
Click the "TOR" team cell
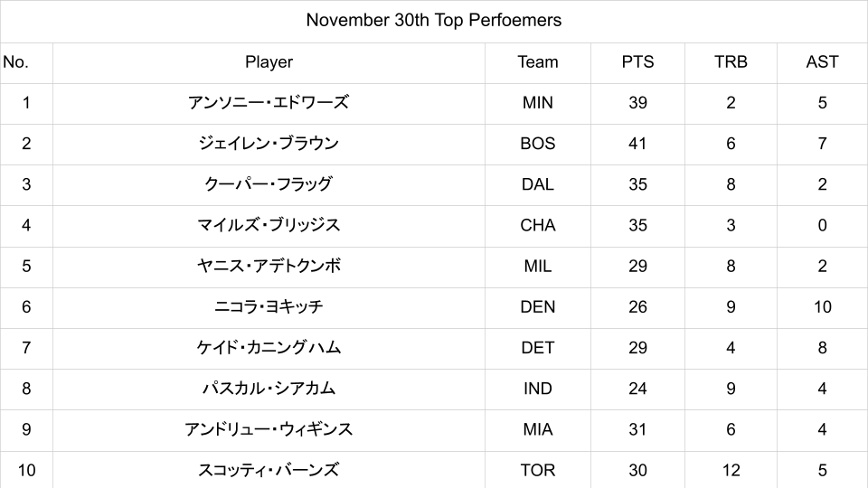(537, 470)
